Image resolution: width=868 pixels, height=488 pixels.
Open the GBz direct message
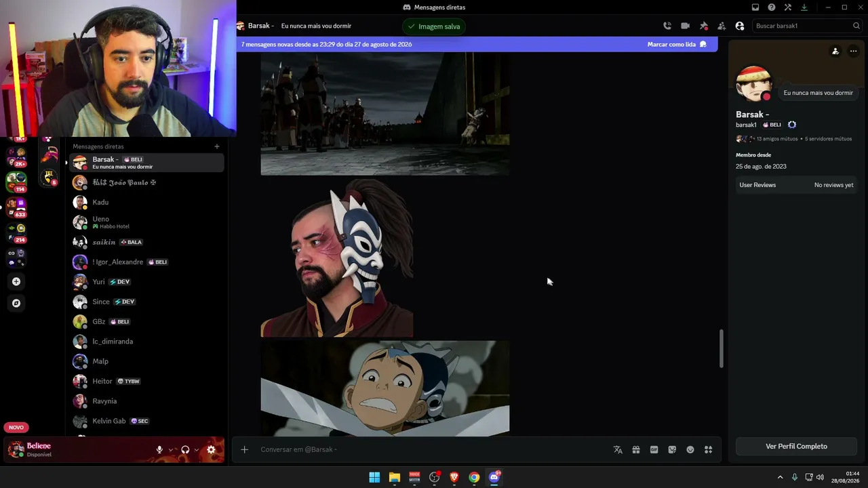tap(147, 321)
